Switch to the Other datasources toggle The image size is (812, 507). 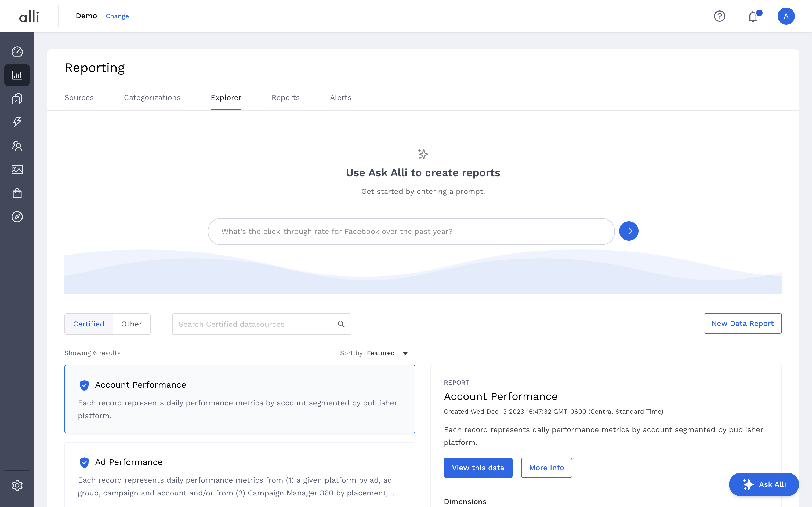(132, 324)
